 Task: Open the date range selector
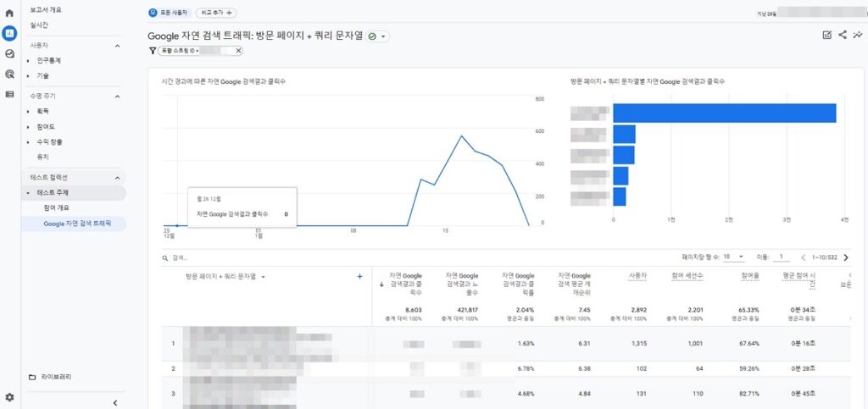(813, 13)
